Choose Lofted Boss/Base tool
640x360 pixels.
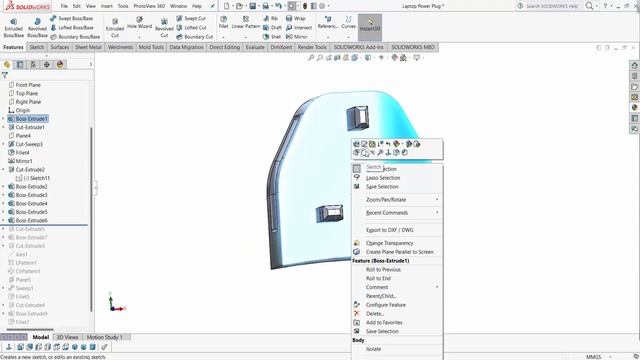[72, 27]
